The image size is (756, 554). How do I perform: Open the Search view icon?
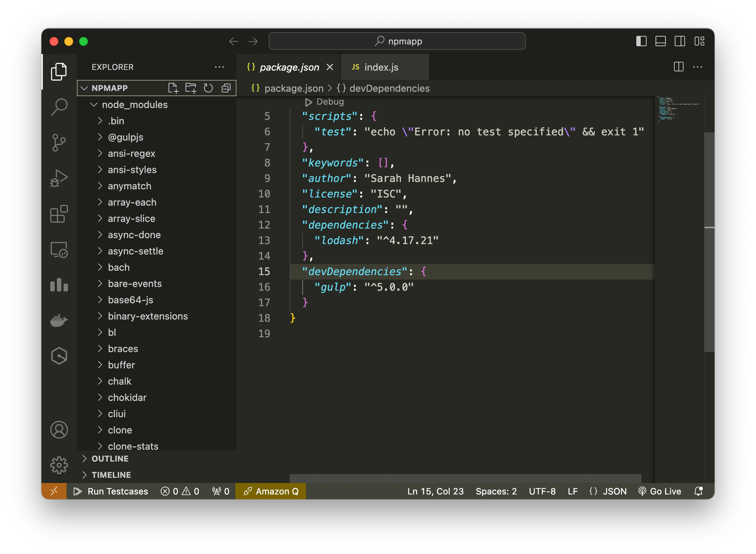click(59, 107)
